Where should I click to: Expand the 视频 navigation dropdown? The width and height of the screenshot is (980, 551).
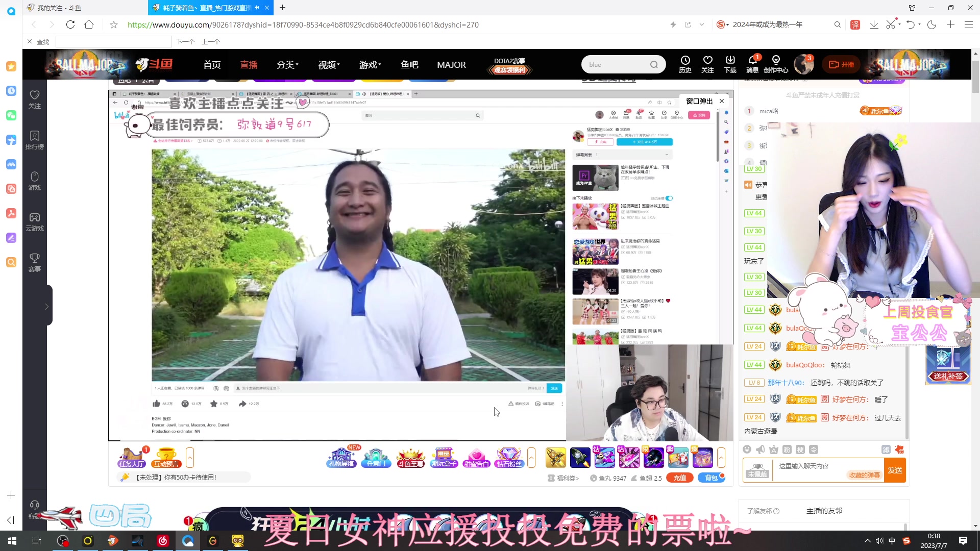tap(327, 64)
